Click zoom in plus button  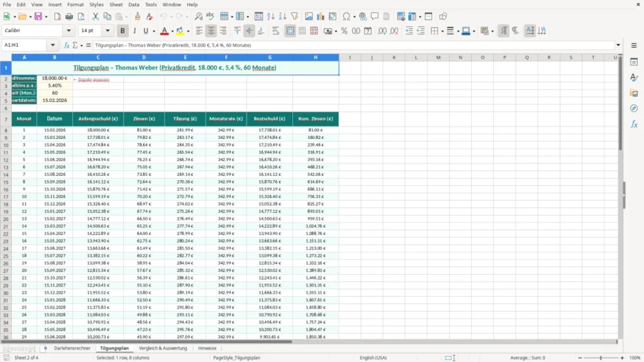(x=622, y=358)
